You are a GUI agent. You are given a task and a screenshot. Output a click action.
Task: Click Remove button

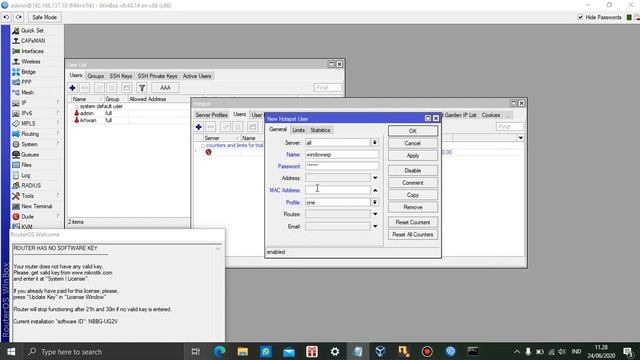(x=413, y=207)
